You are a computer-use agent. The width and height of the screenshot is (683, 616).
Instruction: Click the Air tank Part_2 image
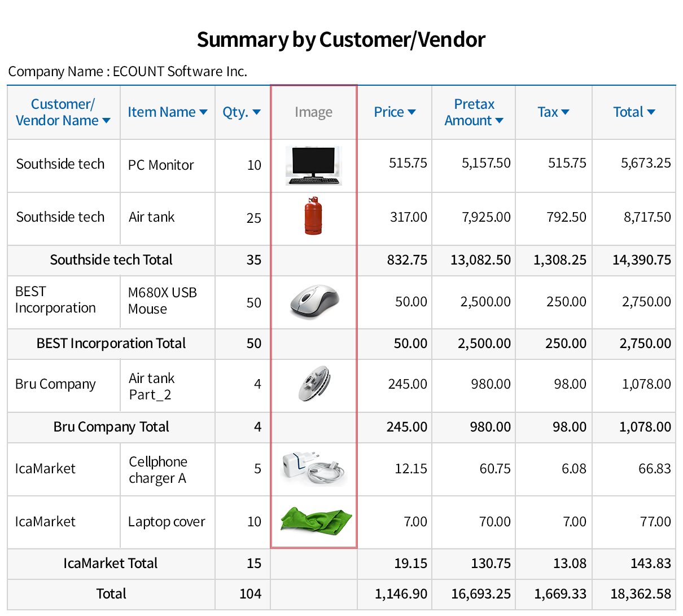click(x=313, y=384)
